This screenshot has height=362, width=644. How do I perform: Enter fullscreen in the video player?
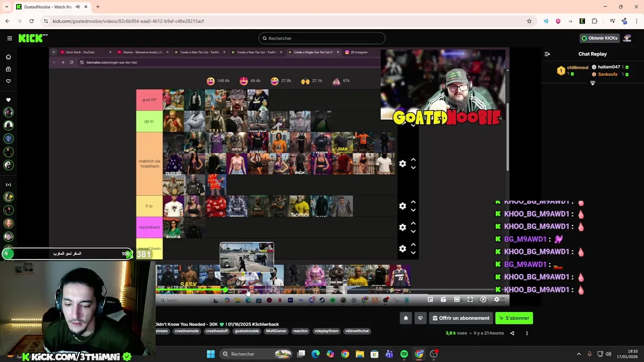470,300
